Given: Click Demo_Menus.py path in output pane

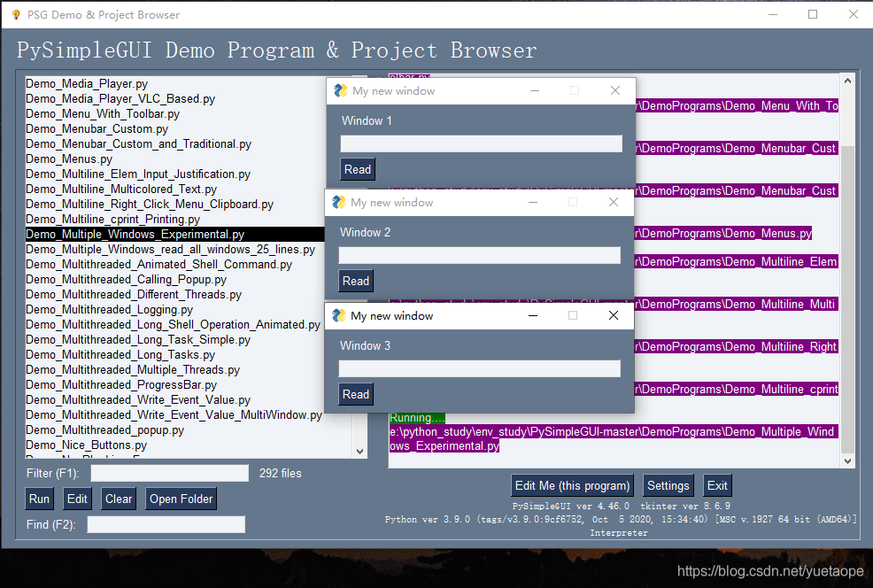Looking at the screenshot, I should (x=723, y=233).
